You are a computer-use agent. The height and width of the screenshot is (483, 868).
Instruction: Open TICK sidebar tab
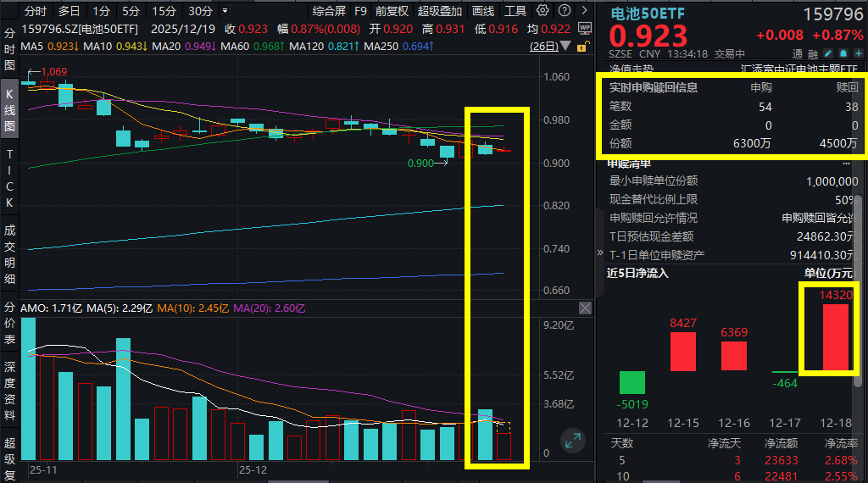pos(9,178)
